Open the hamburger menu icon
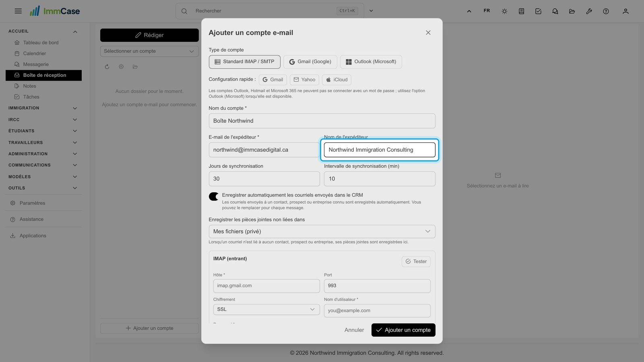 pos(18,11)
